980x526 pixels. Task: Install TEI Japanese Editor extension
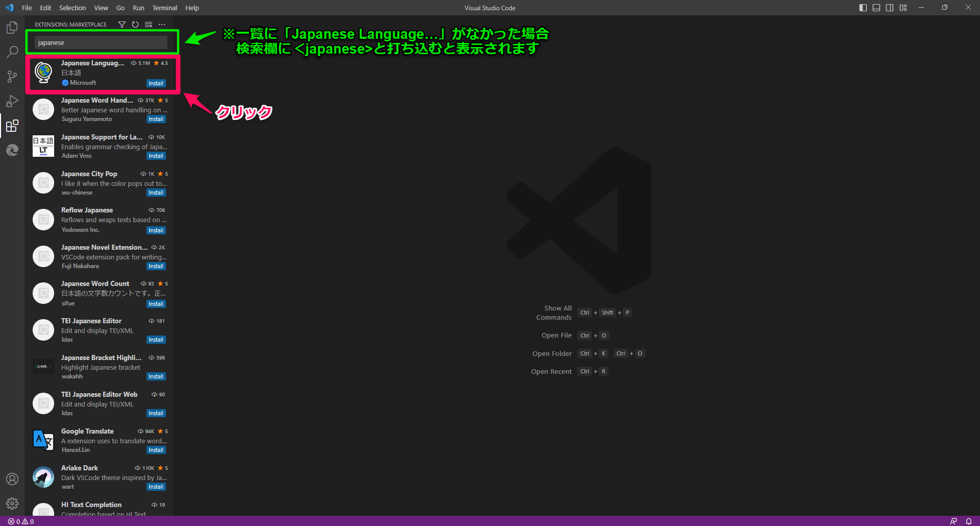tap(156, 340)
